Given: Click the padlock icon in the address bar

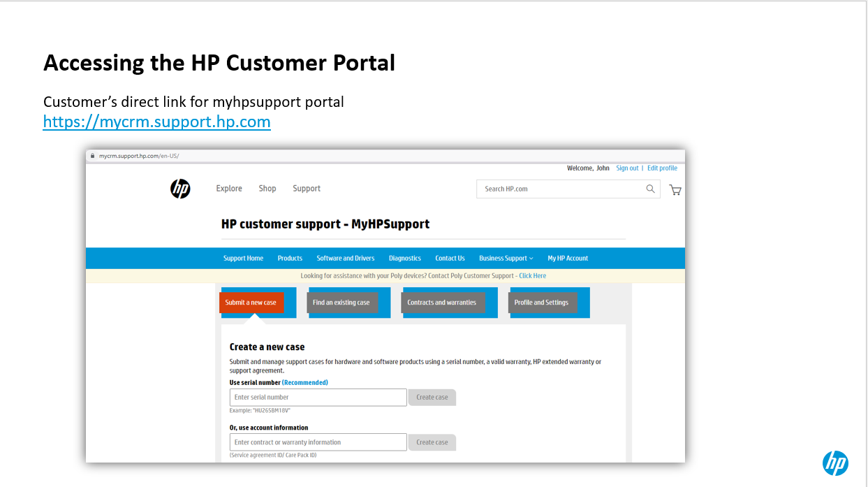Looking at the screenshot, I should tap(92, 156).
